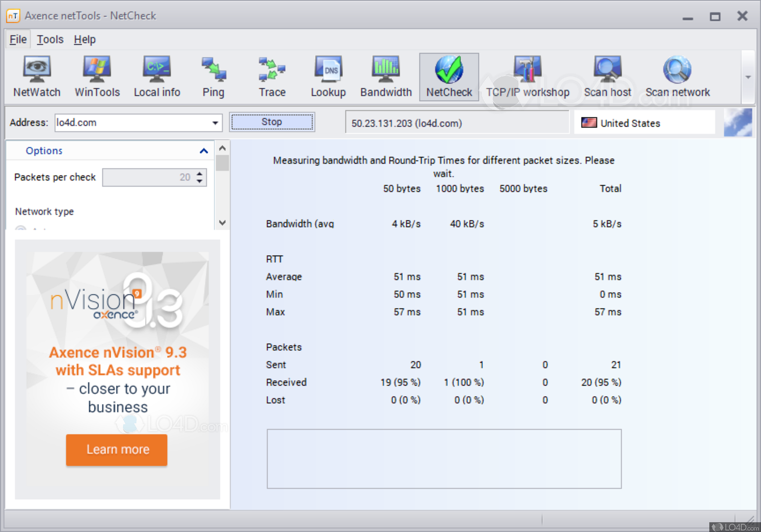Open the Tools menu
Image resolution: width=761 pixels, height=532 pixels.
pyautogui.click(x=50, y=39)
